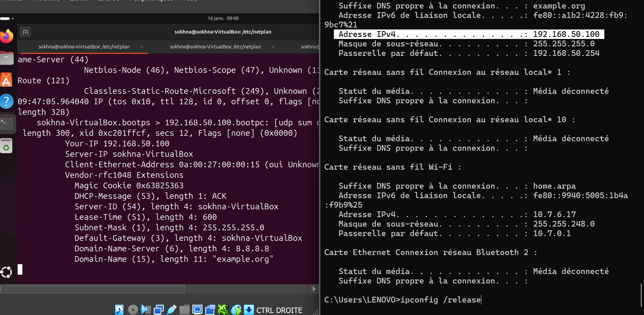The image size is (644, 315).
Task: Select the first /etc/netplan terminal tab
Action: [x=84, y=47]
